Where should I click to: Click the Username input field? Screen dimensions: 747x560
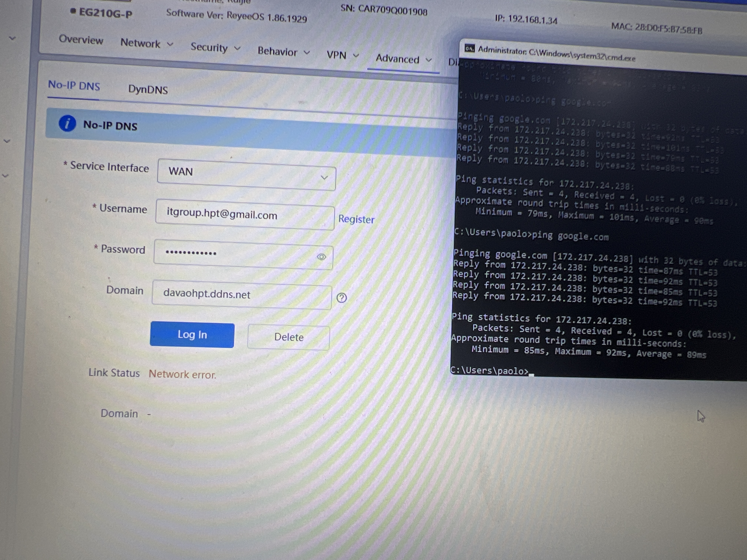245,215
